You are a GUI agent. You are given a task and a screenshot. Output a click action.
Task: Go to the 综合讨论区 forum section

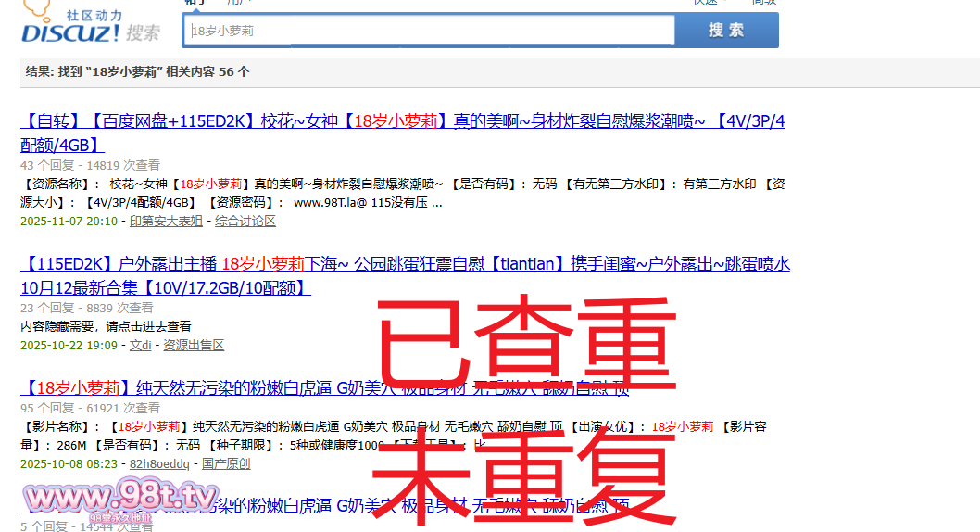pos(245,222)
